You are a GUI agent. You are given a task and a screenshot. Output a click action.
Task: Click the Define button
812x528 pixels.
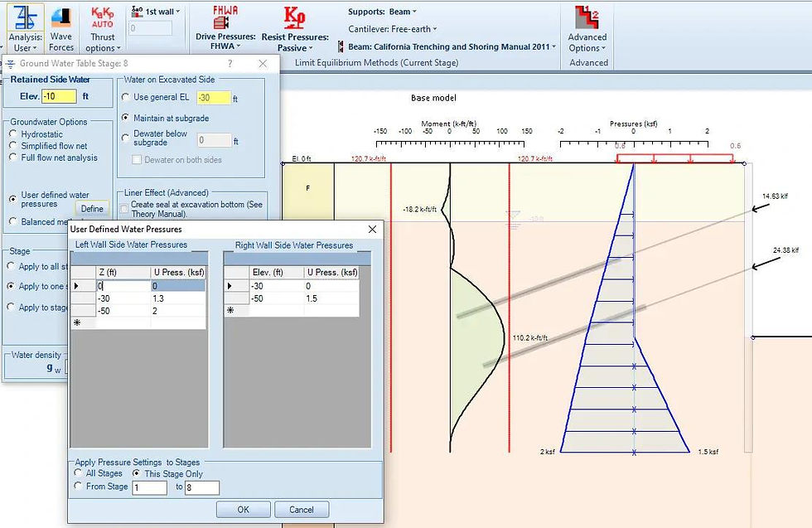[92, 208]
